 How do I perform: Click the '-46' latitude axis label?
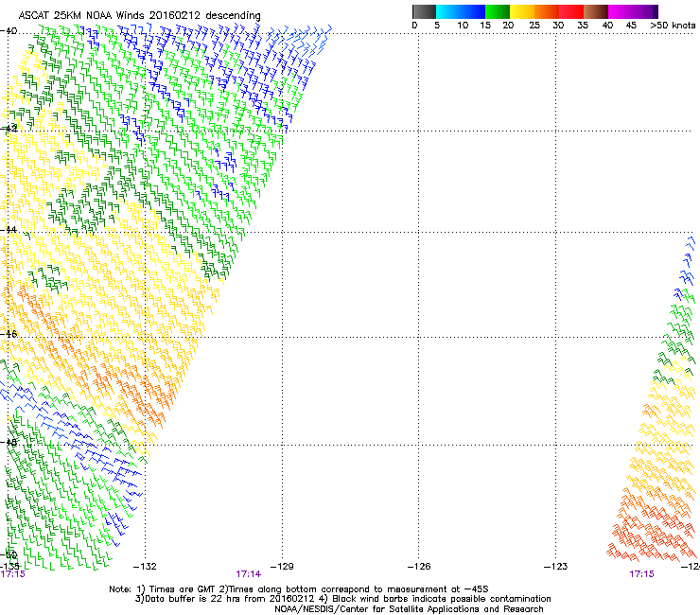coord(9,334)
